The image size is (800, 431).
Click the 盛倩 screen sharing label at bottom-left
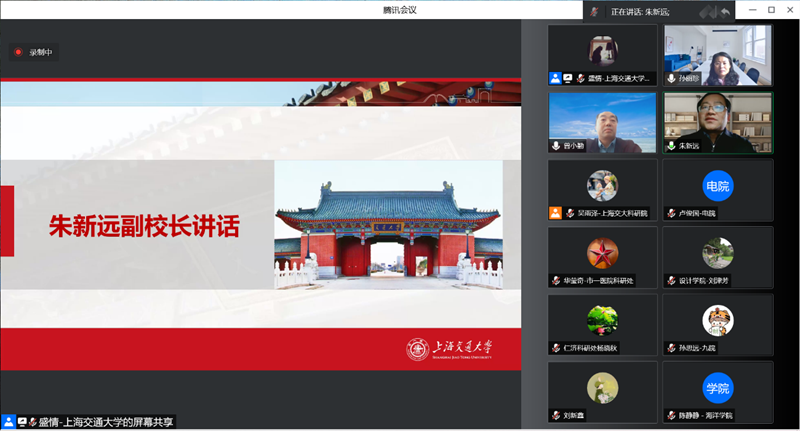tap(110, 422)
